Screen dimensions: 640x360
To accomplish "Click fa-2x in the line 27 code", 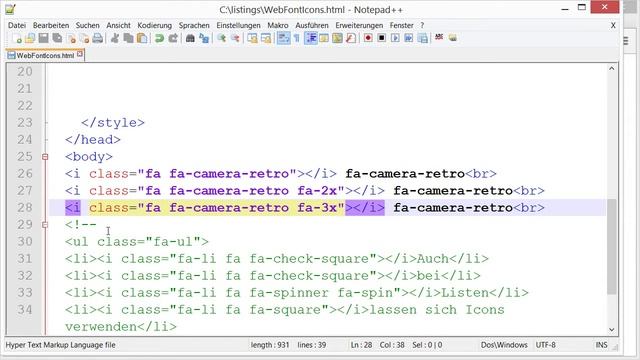I will click(x=317, y=191).
